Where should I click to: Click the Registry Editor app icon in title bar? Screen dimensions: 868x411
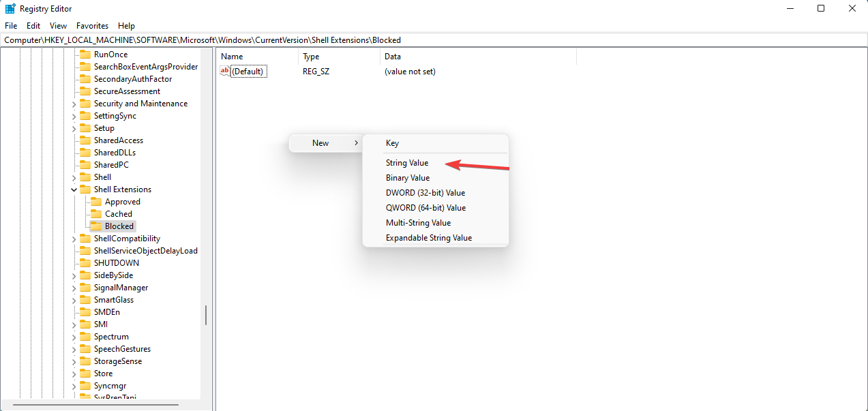(x=11, y=9)
